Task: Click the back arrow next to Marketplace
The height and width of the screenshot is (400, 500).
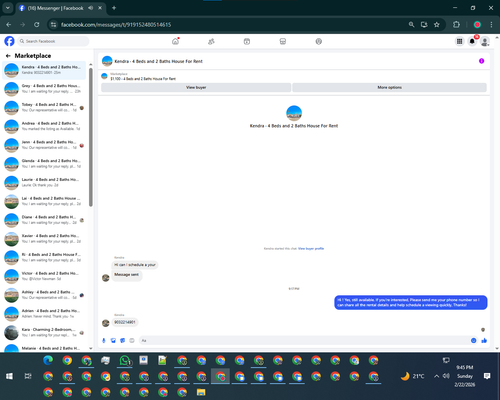Action: (8, 56)
